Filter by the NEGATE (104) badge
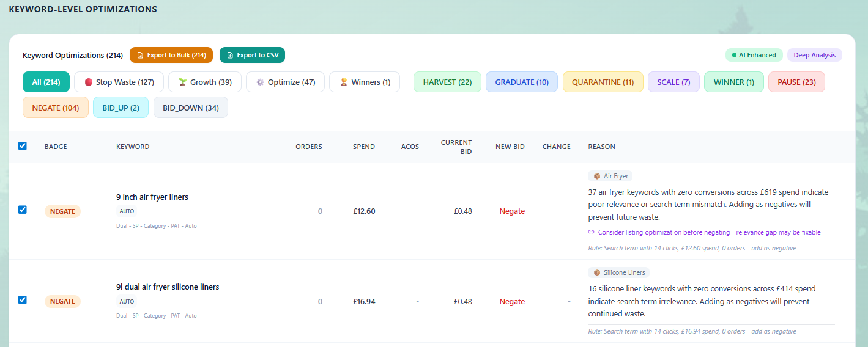Screen dimensions: 868x347 (x=55, y=108)
